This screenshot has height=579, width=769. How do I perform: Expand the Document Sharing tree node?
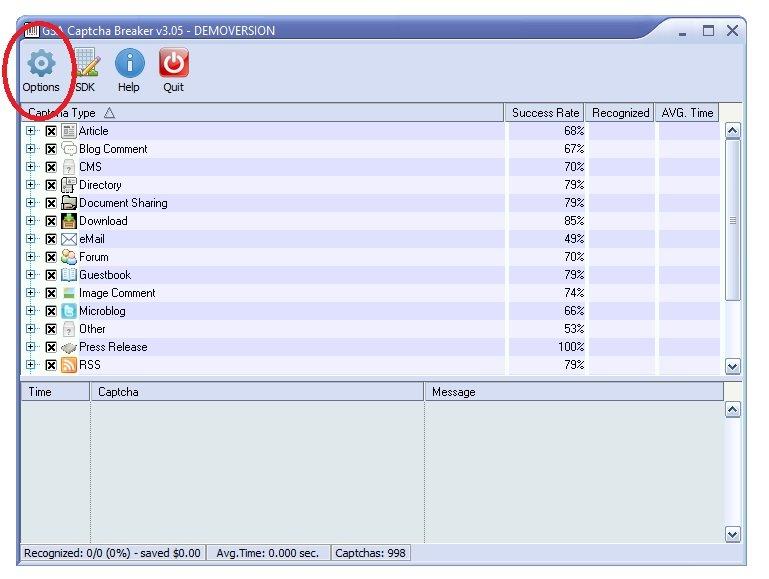pyautogui.click(x=30, y=202)
